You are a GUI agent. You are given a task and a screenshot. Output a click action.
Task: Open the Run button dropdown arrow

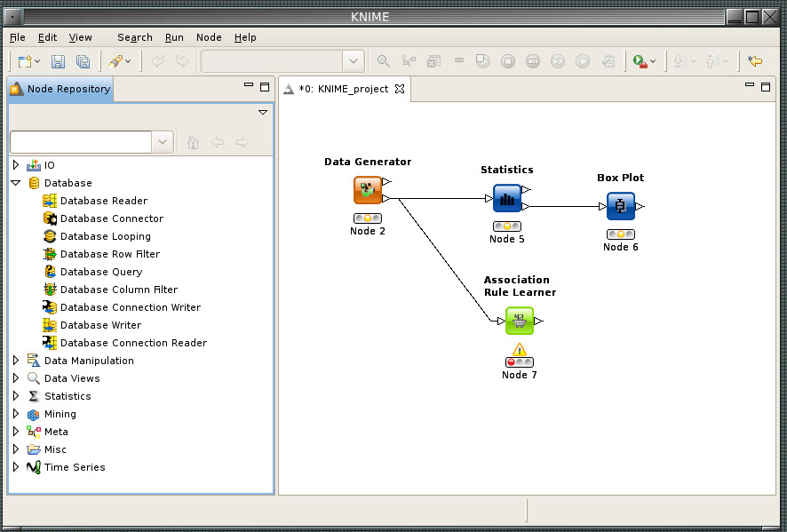coord(653,61)
